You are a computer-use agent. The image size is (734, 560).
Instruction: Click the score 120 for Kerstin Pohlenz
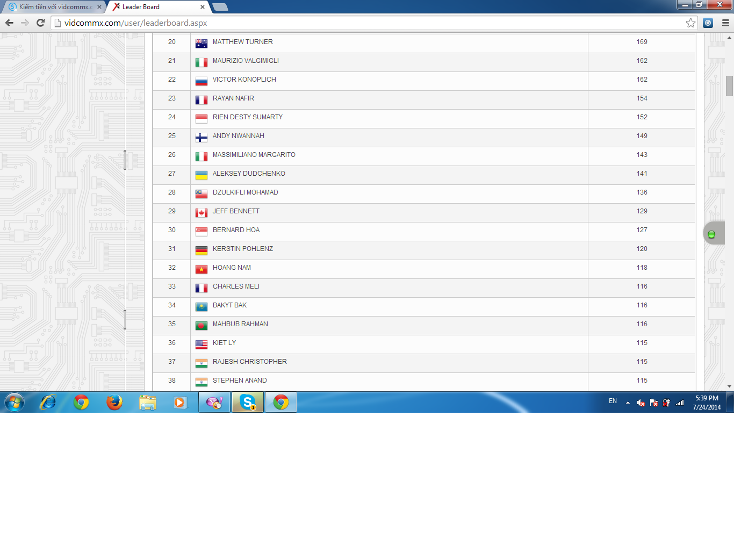click(642, 249)
